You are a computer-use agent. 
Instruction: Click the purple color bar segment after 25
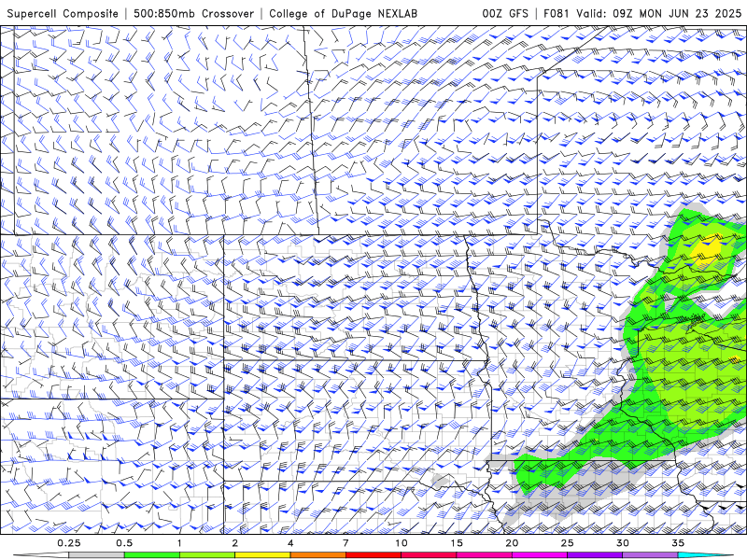(595, 555)
